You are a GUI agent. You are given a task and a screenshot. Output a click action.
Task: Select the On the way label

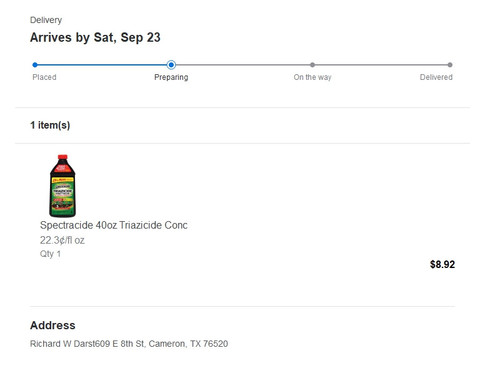pos(312,77)
